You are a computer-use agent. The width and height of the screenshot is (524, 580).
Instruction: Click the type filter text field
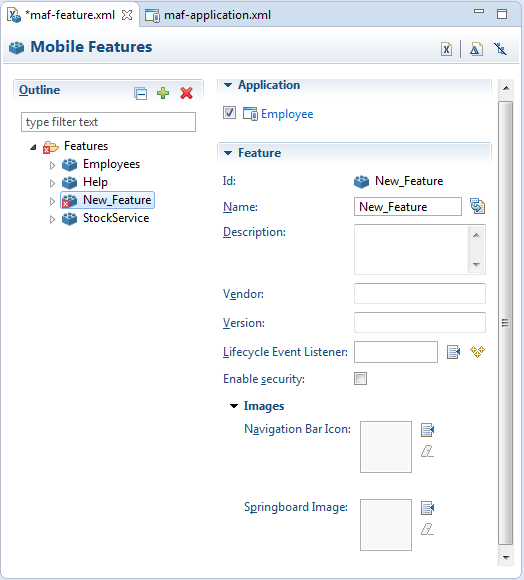(x=108, y=122)
